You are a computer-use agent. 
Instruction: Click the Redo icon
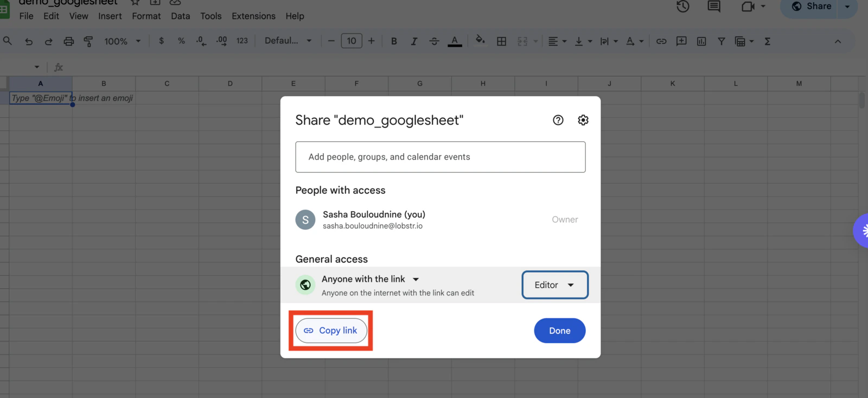48,41
